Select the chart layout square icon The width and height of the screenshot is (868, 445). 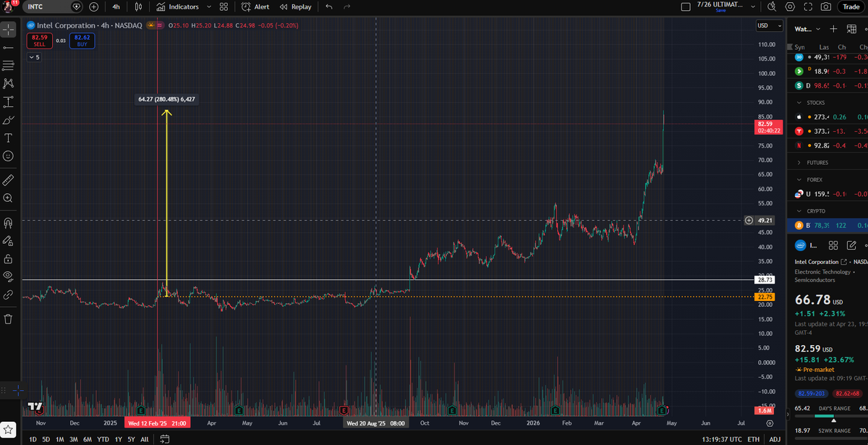[x=686, y=7]
